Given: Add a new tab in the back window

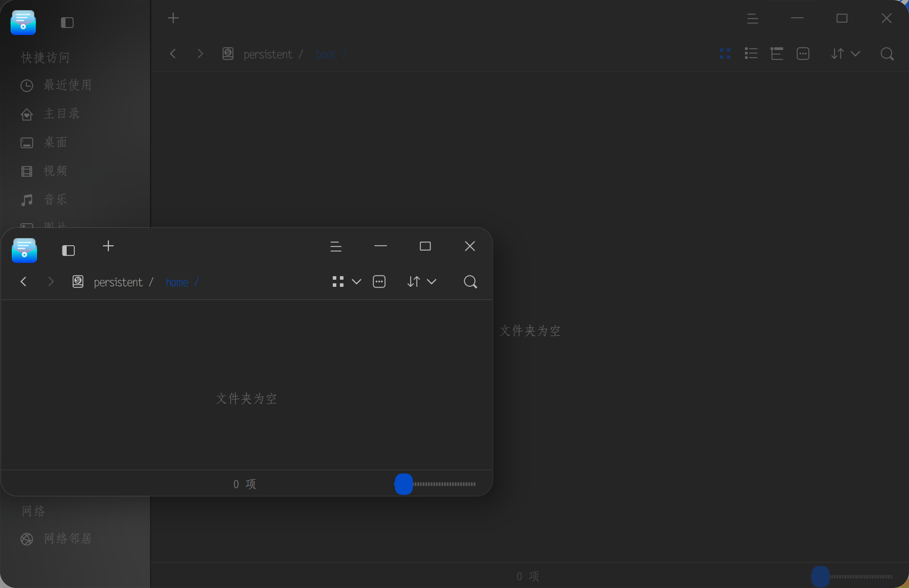Looking at the screenshot, I should [x=173, y=18].
